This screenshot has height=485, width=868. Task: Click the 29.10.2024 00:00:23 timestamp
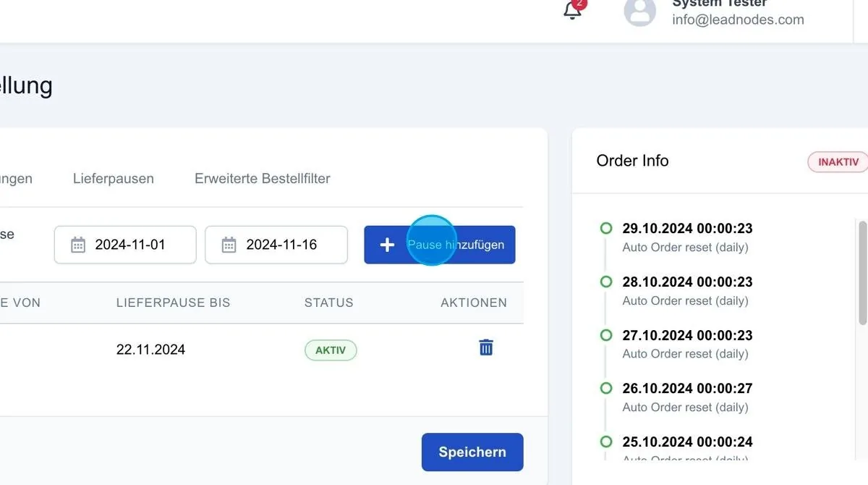(687, 229)
